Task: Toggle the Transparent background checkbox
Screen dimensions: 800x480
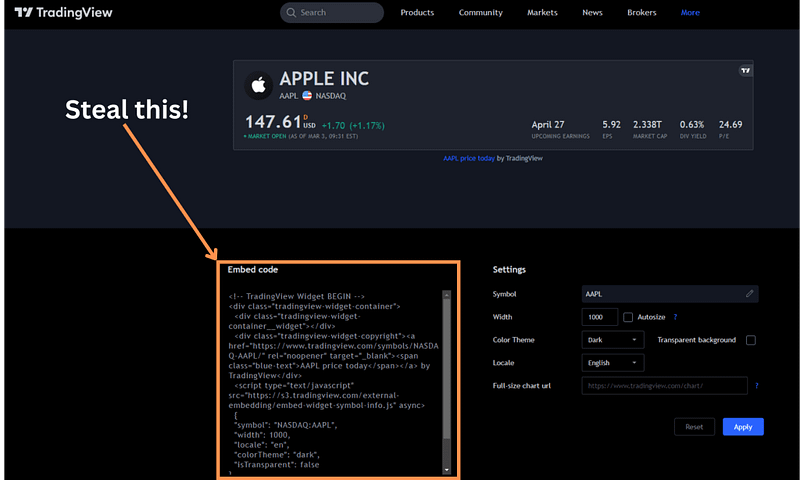Action: point(751,340)
